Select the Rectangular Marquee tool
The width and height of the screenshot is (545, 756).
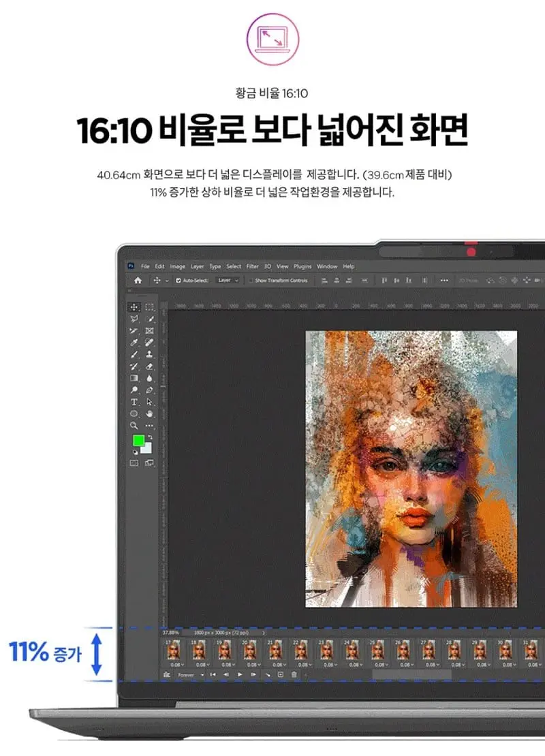coord(149,307)
